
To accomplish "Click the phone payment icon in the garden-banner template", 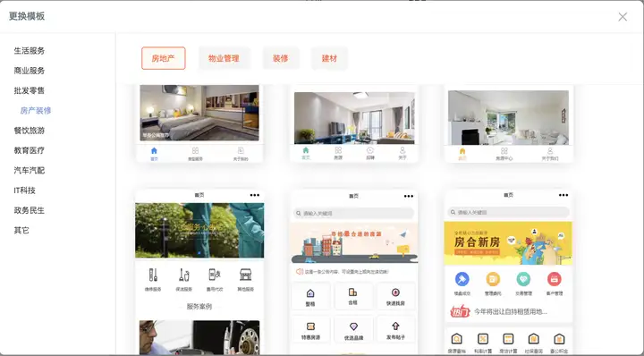I will pos(215,275).
